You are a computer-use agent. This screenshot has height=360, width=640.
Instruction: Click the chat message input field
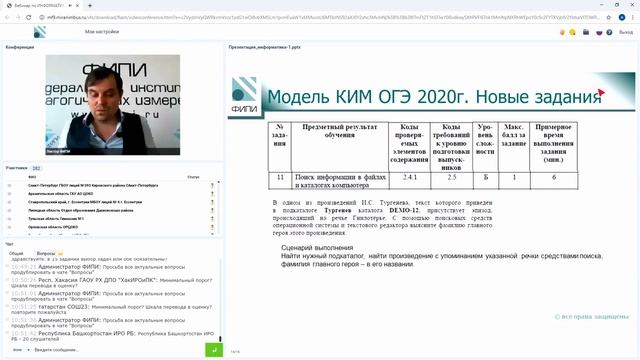pos(118,350)
